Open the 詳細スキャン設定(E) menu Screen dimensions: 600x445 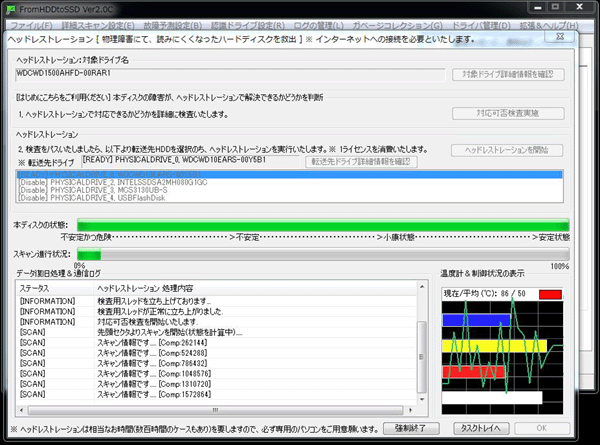coord(98,26)
